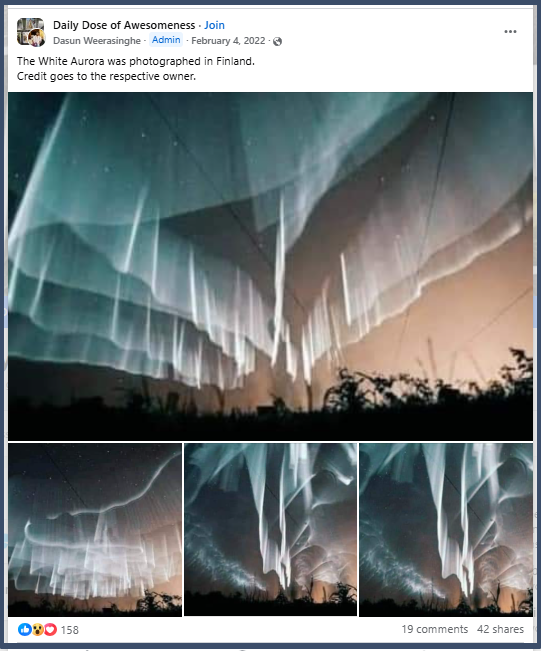
Task: Open the February 4, 2022 post timestamp
Action: [x=228, y=41]
